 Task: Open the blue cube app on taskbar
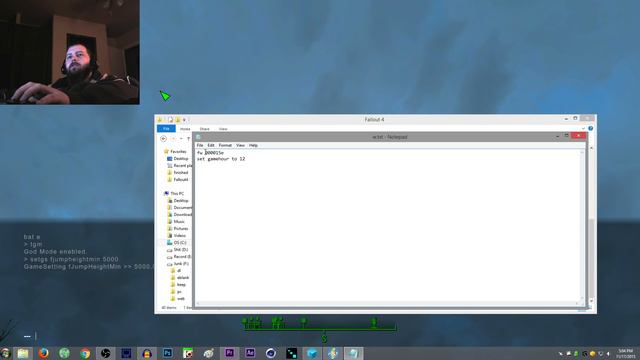[312, 353]
